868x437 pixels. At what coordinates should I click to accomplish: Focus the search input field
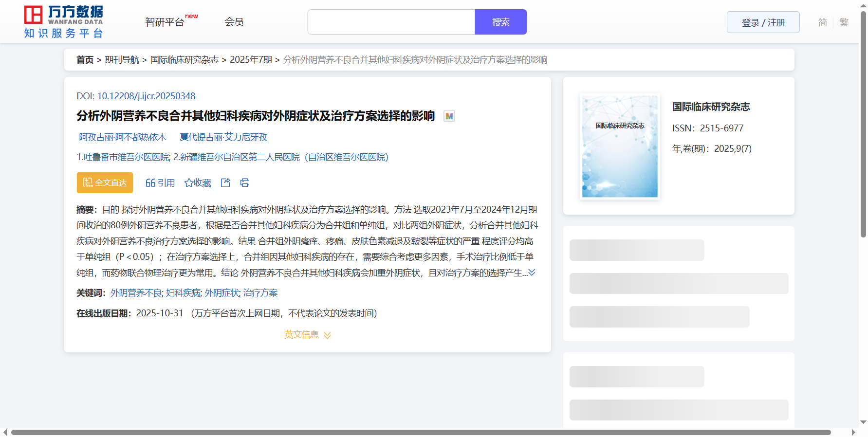pos(391,22)
